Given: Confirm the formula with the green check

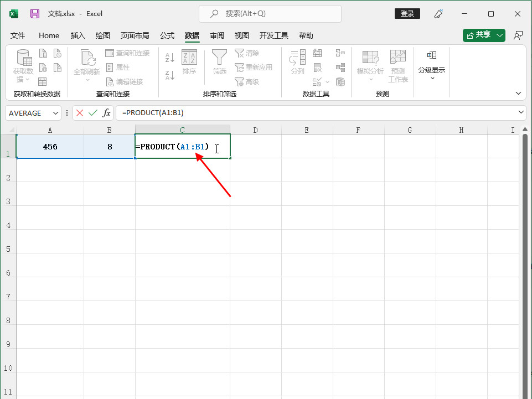Looking at the screenshot, I should tap(93, 113).
